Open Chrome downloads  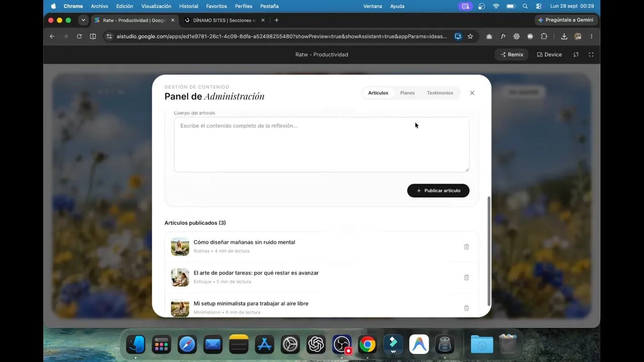pos(564,36)
